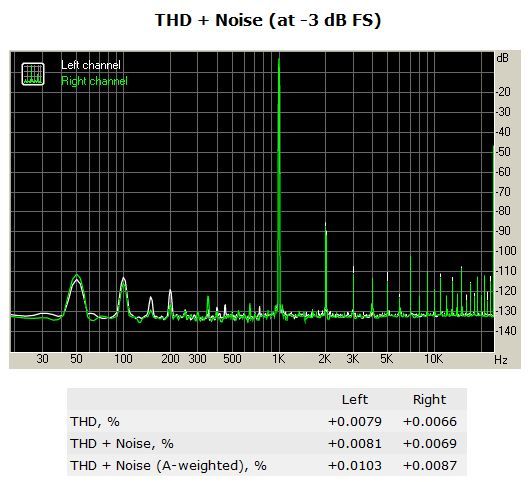The height and width of the screenshot is (482, 532).
Task: Click the Hz unit label
Action: click(501, 360)
